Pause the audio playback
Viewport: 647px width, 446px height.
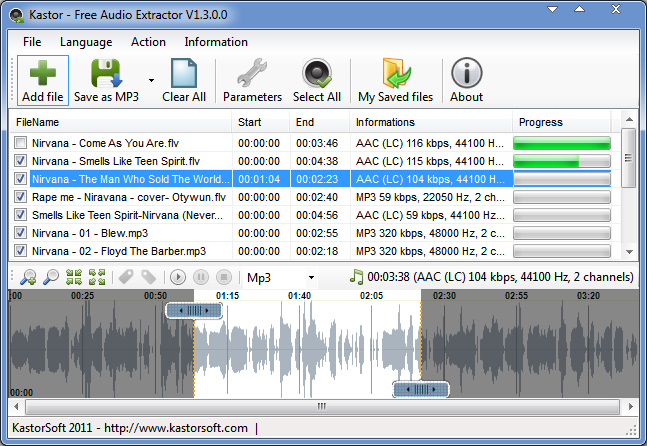(x=201, y=277)
